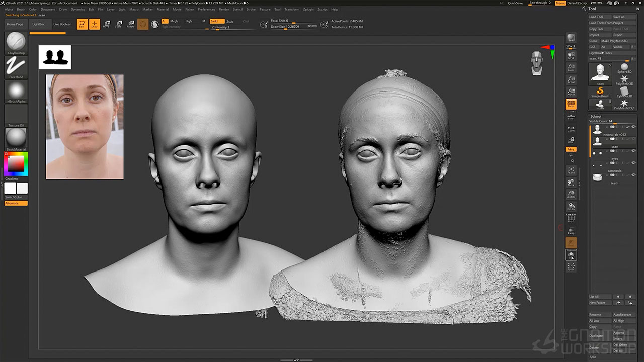Click the Frame view icon
The image size is (644, 362).
(x=571, y=170)
